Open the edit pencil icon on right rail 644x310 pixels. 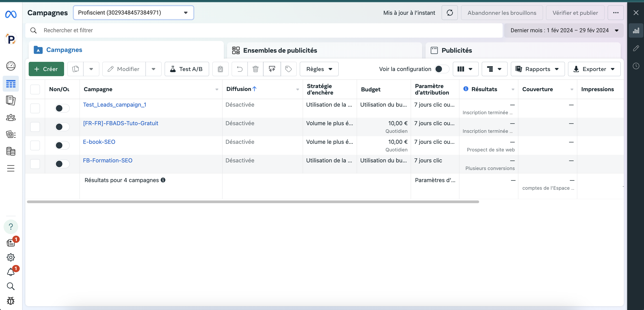click(636, 48)
